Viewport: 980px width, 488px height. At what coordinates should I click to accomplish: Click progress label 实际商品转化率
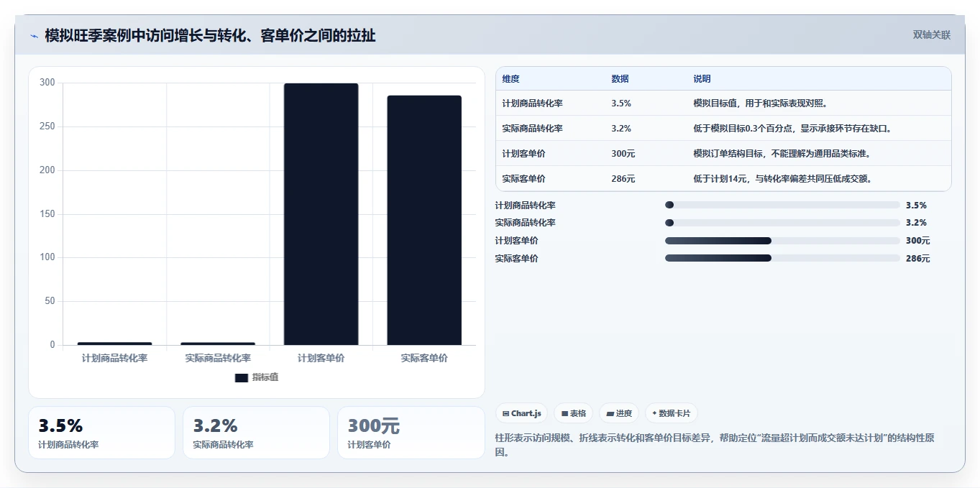coord(525,223)
